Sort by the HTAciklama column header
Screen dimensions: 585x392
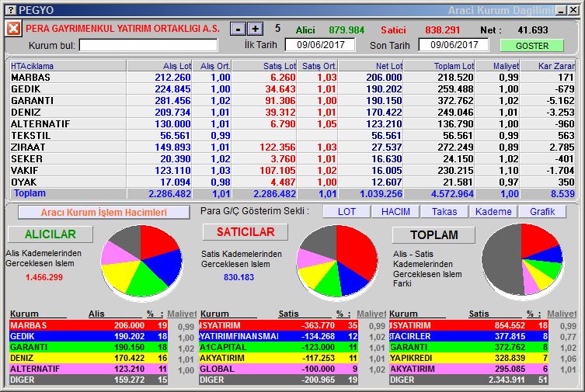point(68,66)
